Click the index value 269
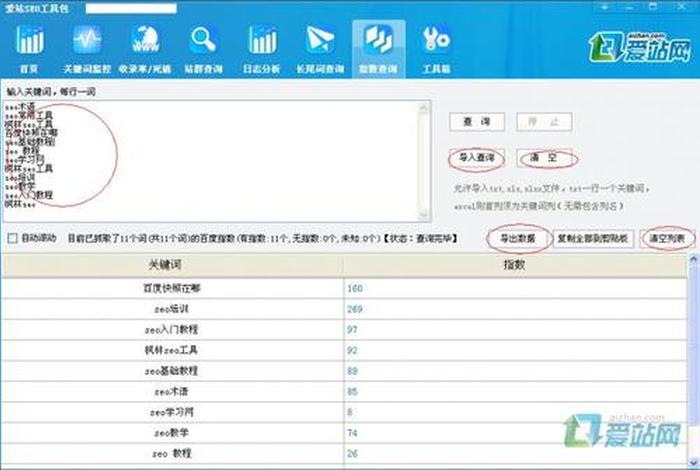The image size is (700, 470). click(x=355, y=309)
